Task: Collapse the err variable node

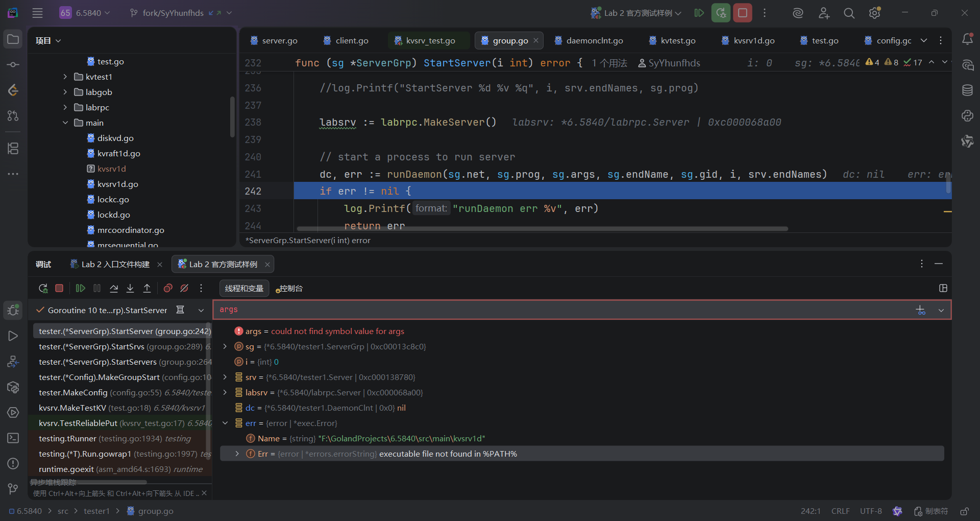Action: (x=225, y=423)
